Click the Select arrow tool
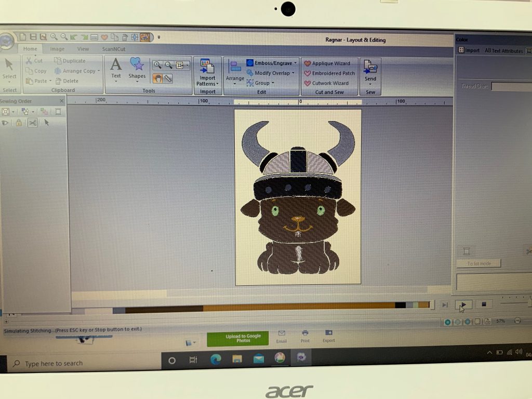Image resolution: width=532 pixels, height=399 pixels. [x=9, y=70]
